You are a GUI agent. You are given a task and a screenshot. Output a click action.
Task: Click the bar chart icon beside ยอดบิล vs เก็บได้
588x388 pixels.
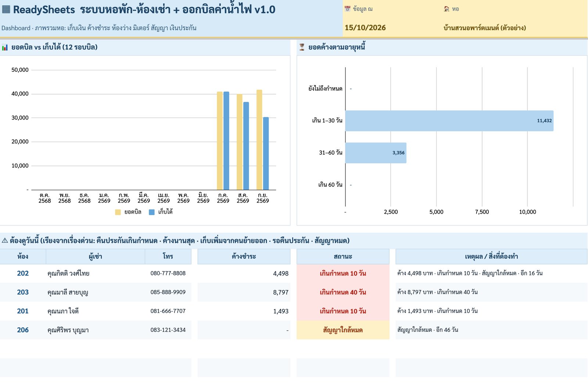[x=5, y=47]
